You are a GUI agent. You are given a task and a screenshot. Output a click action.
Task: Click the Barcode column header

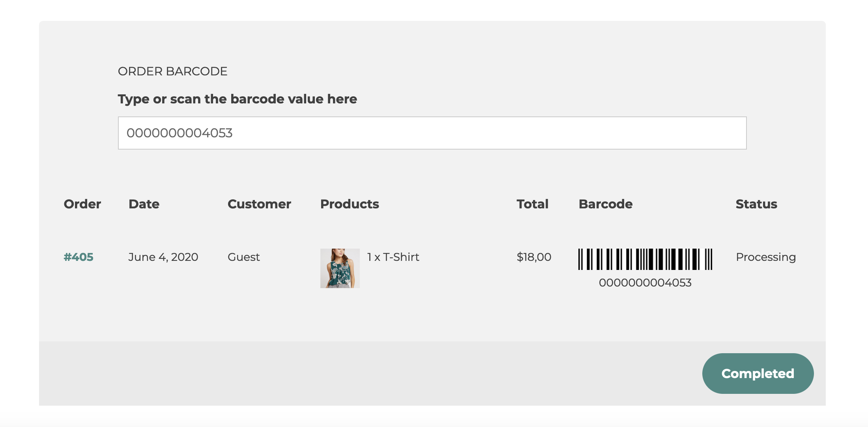606,204
